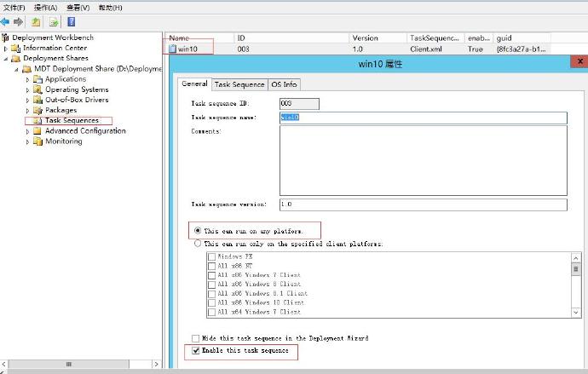Image resolution: width=588 pixels, height=374 pixels.
Task: Open the 文件(F) menu
Action: click(14, 8)
